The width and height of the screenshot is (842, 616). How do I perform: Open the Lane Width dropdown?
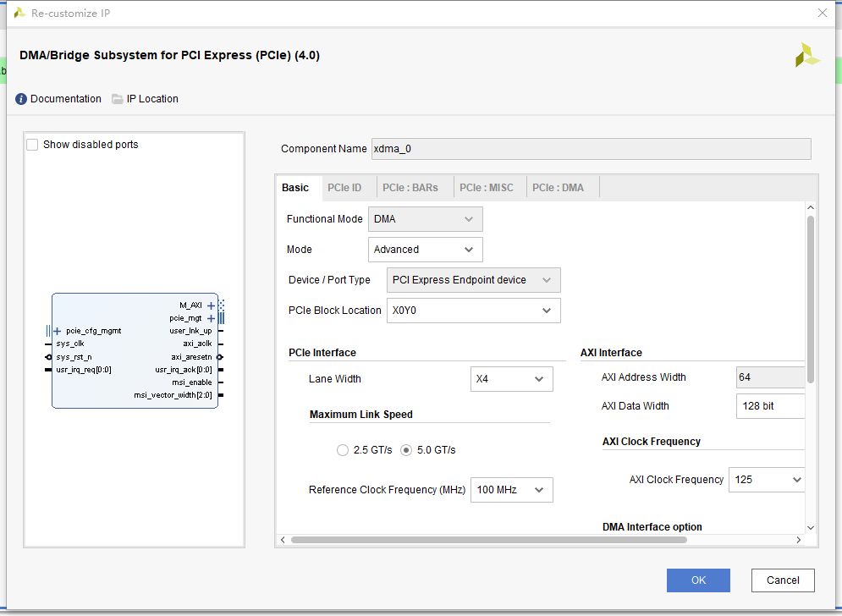(512, 379)
